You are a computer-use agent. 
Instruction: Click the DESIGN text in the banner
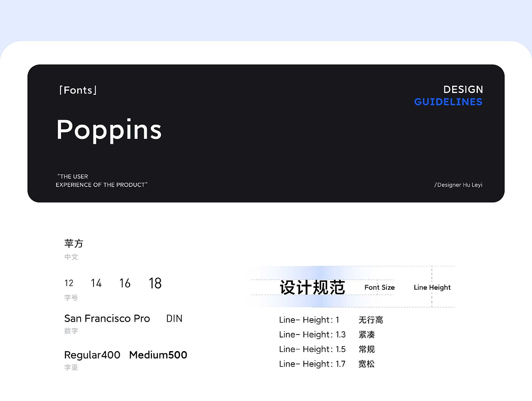pyautogui.click(x=463, y=90)
